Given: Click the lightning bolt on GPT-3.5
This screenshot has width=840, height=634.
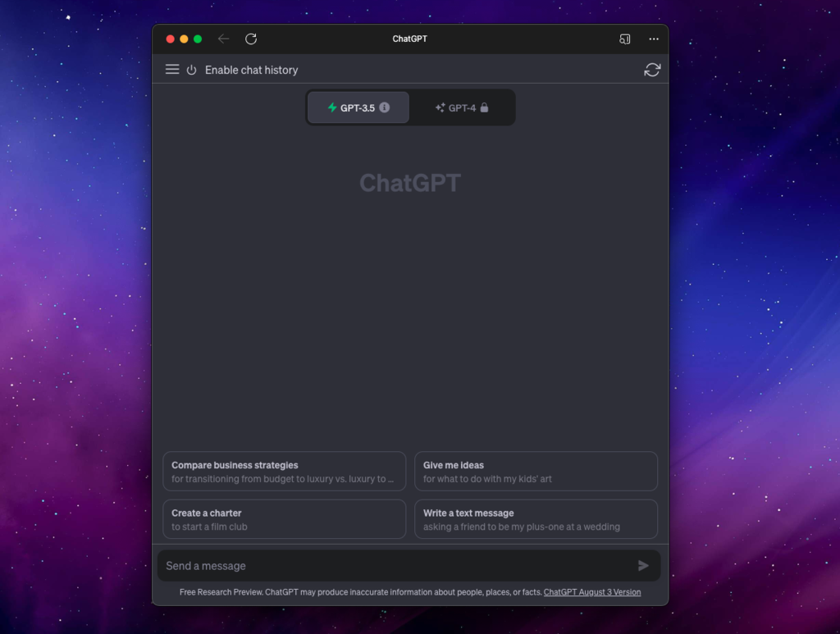Looking at the screenshot, I should pos(331,107).
